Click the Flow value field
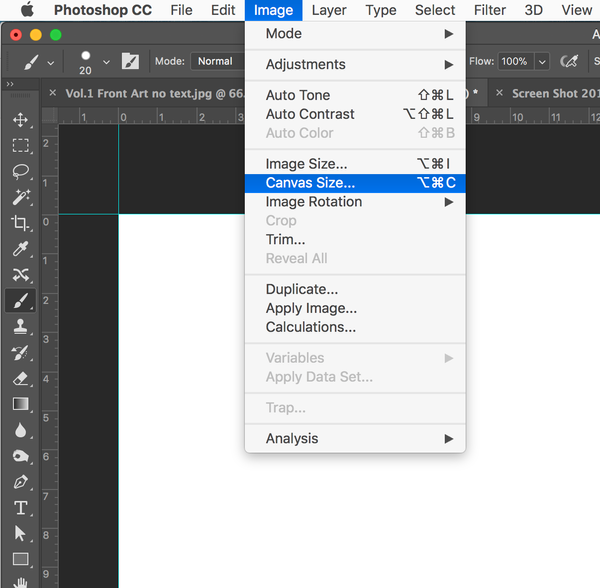This screenshot has width=600, height=588. [516, 62]
